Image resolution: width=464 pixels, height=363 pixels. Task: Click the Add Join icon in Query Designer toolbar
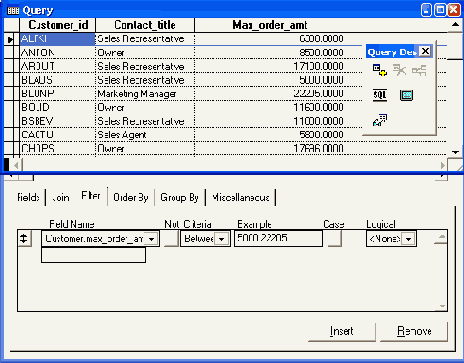(419, 70)
